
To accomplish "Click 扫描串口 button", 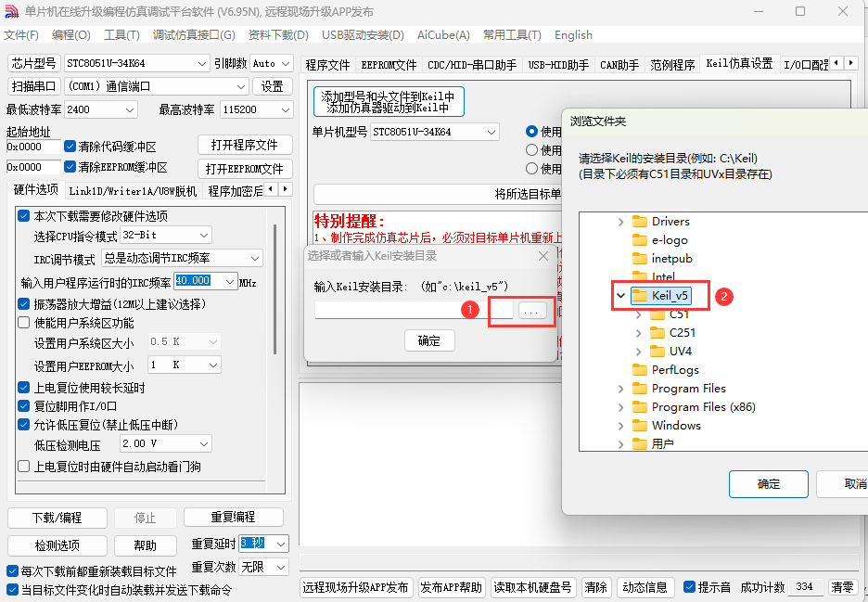I will click(33, 86).
